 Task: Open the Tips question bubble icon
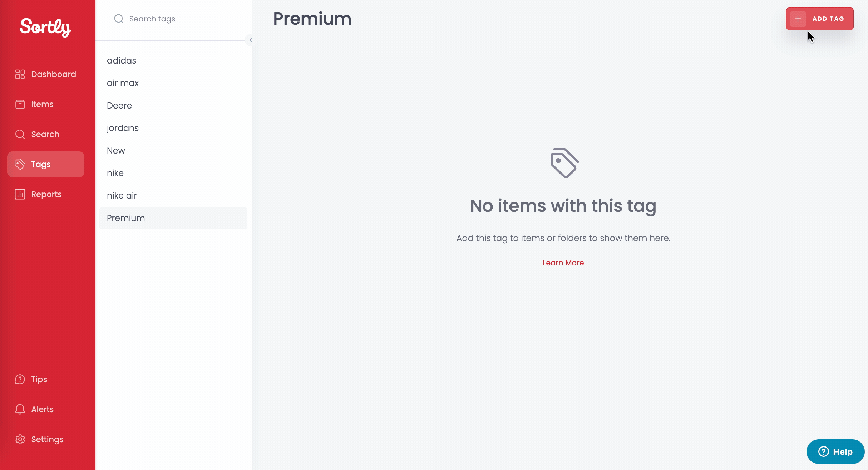pyautogui.click(x=20, y=379)
